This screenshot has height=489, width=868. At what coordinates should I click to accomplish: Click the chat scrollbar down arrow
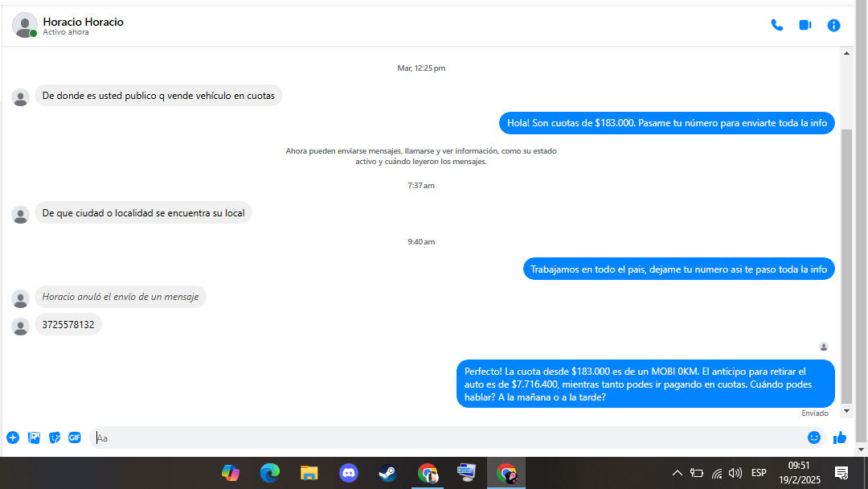point(846,411)
